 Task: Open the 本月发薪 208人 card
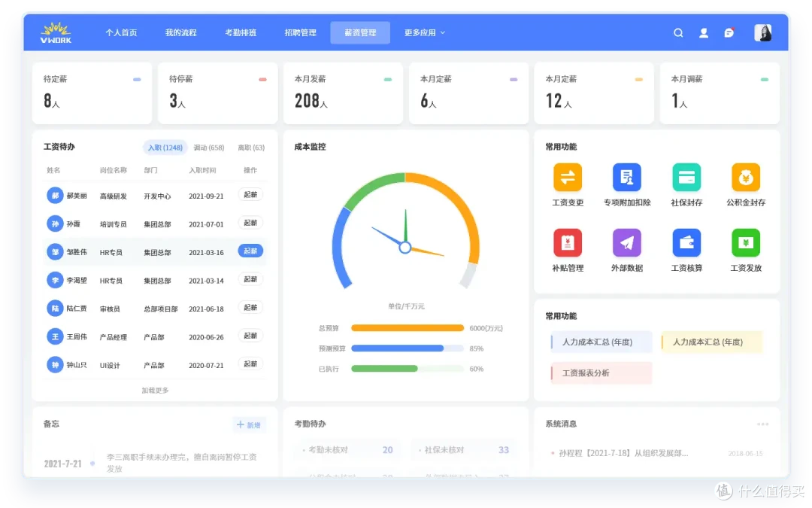(343, 93)
